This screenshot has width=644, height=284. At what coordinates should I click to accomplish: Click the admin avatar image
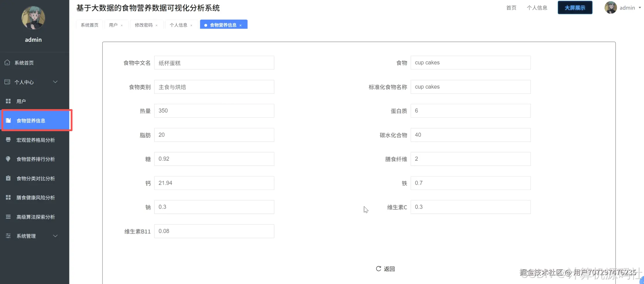(610, 8)
